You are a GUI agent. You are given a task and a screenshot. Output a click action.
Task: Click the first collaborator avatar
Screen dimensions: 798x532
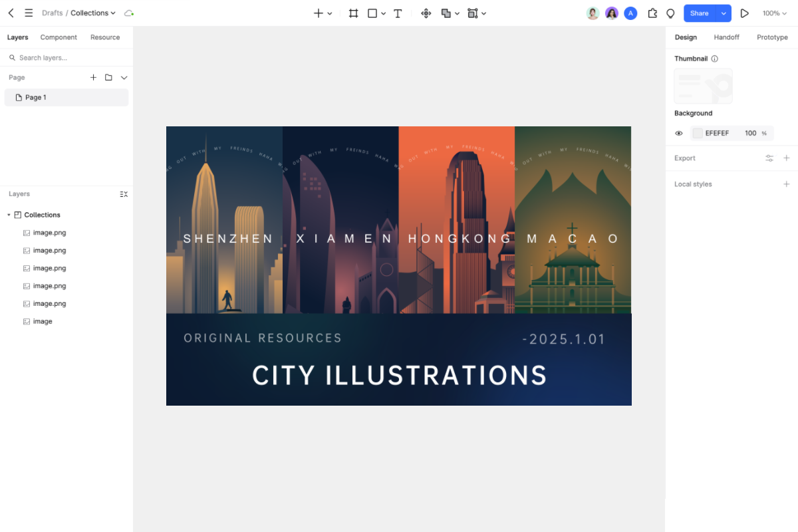click(x=593, y=13)
